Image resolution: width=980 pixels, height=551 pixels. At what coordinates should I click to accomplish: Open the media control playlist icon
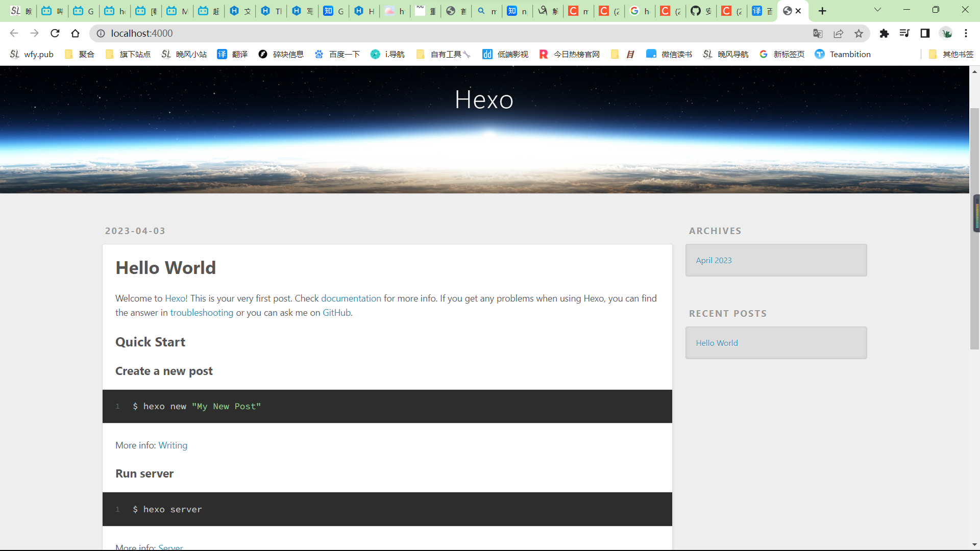point(904,33)
